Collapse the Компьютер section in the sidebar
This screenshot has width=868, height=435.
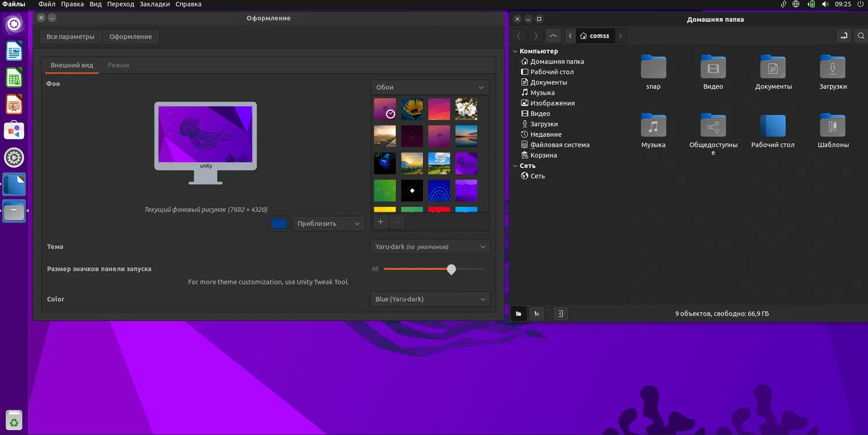515,51
